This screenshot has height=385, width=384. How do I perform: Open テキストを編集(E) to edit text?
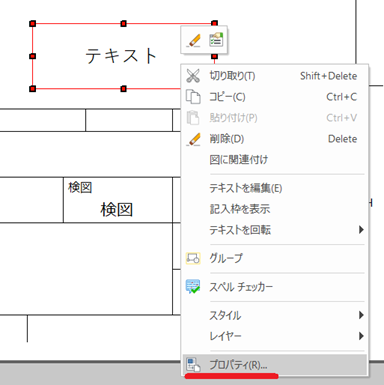click(x=275, y=188)
